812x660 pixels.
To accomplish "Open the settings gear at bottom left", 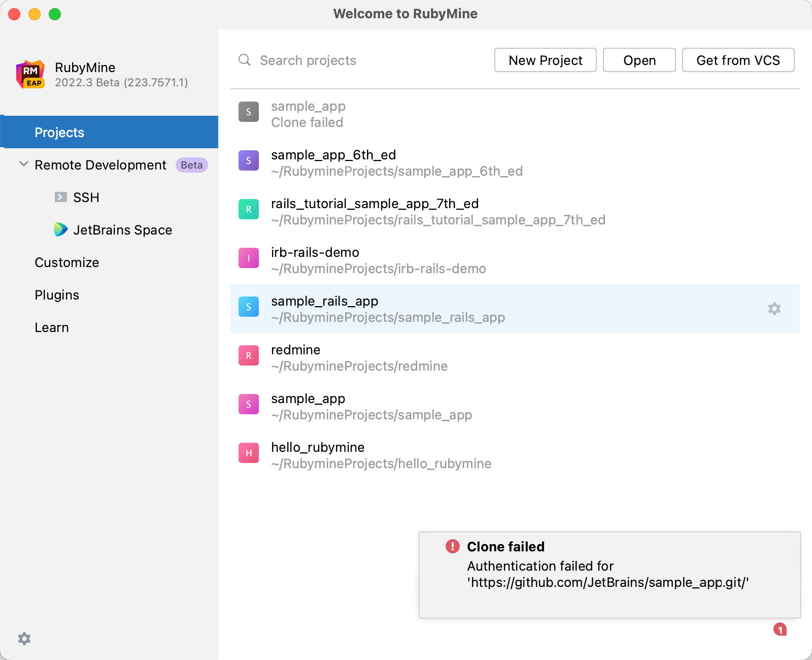I will 24,639.
